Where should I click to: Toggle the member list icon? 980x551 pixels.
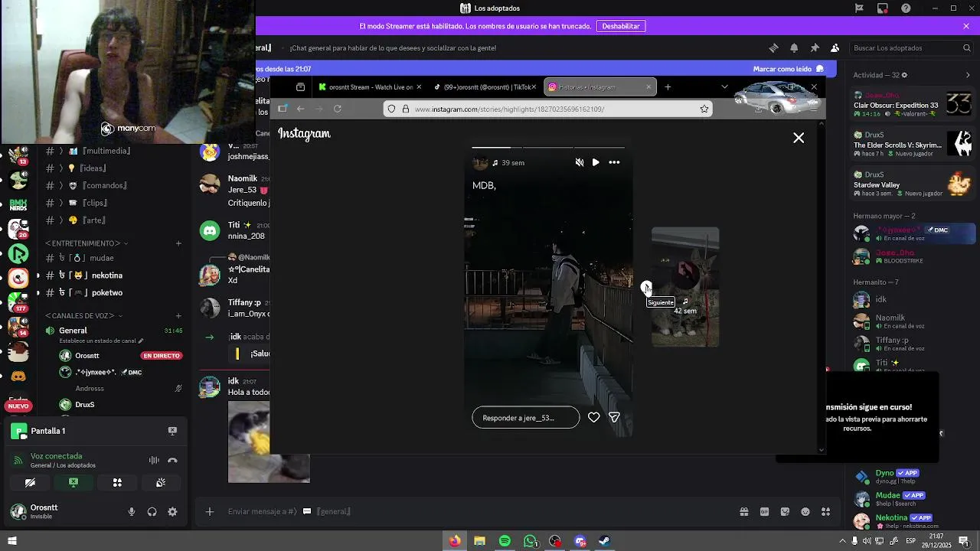coord(835,47)
